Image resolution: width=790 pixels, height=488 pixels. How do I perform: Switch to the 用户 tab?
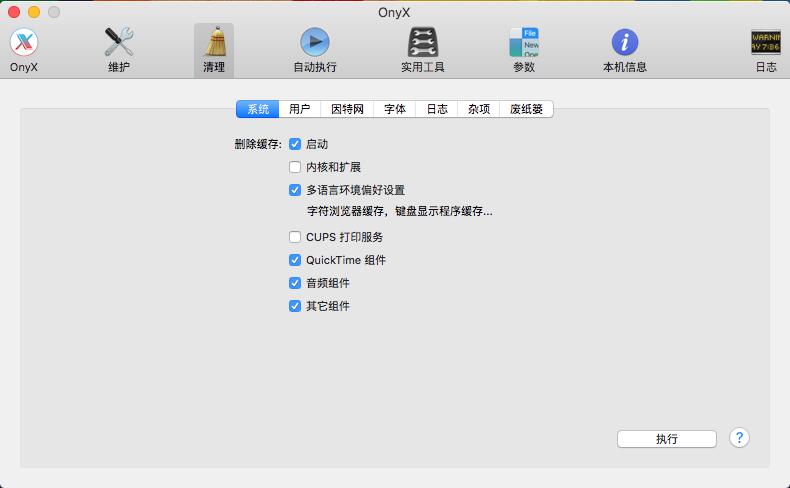(299, 109)
